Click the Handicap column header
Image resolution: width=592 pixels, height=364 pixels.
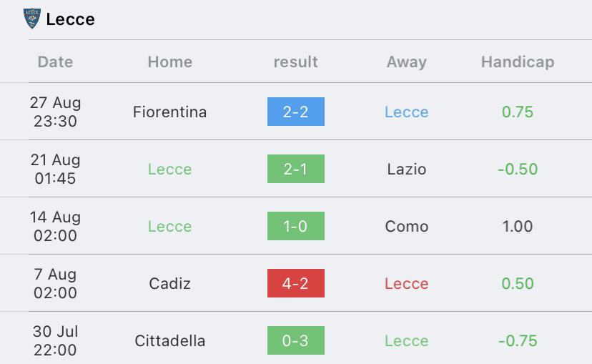[x=518, y=62]
